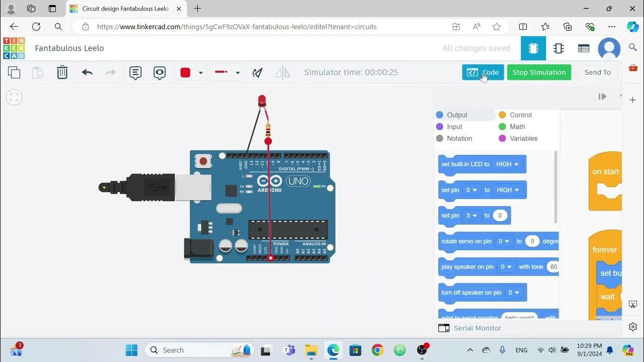Click the Arduino reset button
The height and width of the screenshot is (362, 644).
click(x=203, y=161)
